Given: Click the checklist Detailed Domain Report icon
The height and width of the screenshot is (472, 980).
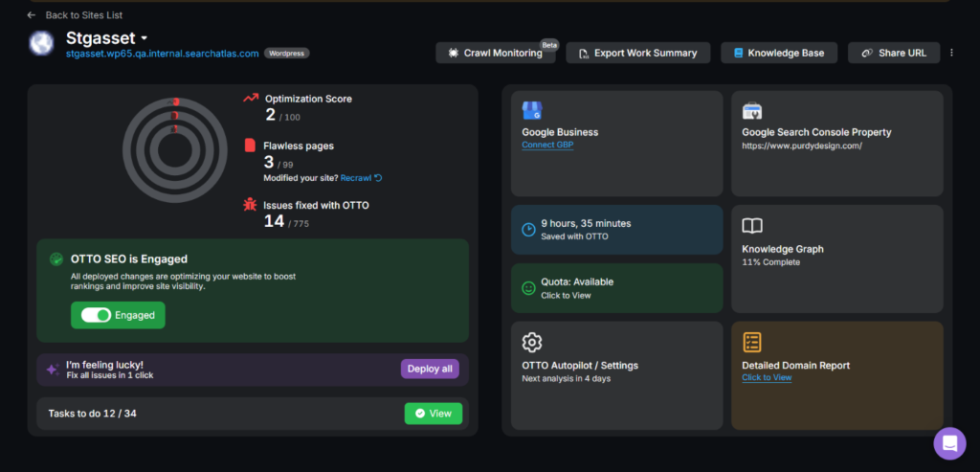Looking at the screenshot, I should pyautogui.click(x=752, y=343).
